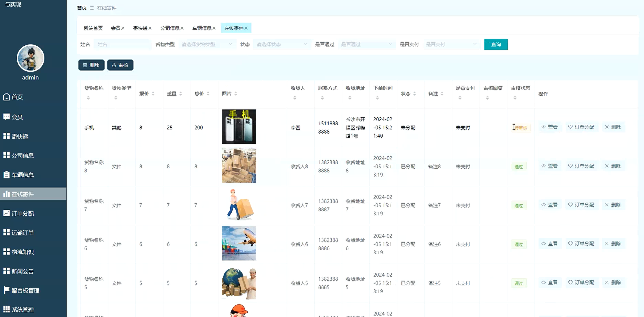Image resolution: width=644 pixels, height=317 pixels.
Task: Expand the 货物类型 dropdown
Action: click(x=208, y=44)
